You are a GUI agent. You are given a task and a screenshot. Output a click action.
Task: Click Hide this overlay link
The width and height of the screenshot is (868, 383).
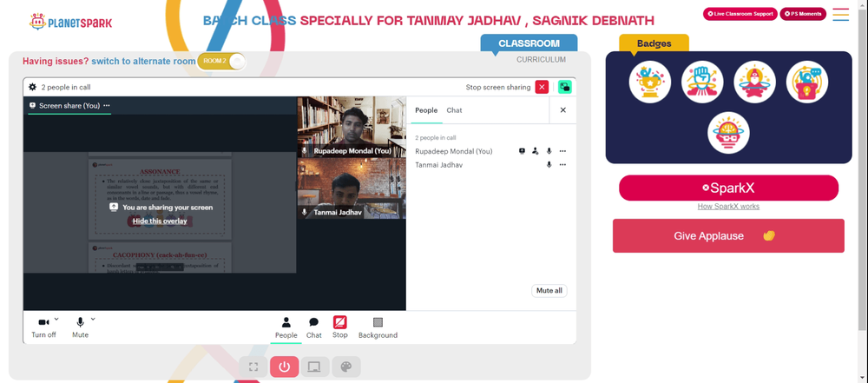tap(160, 221)
